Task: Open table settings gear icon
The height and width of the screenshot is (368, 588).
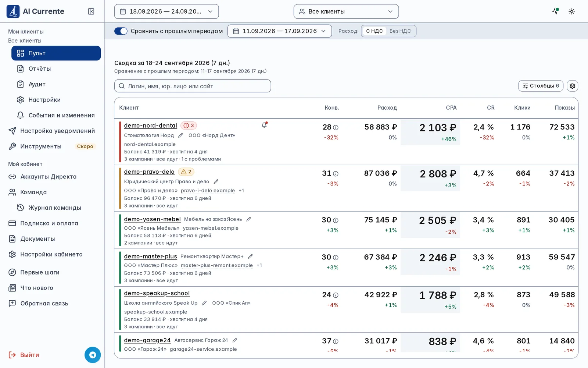Action: pos(572,86)
